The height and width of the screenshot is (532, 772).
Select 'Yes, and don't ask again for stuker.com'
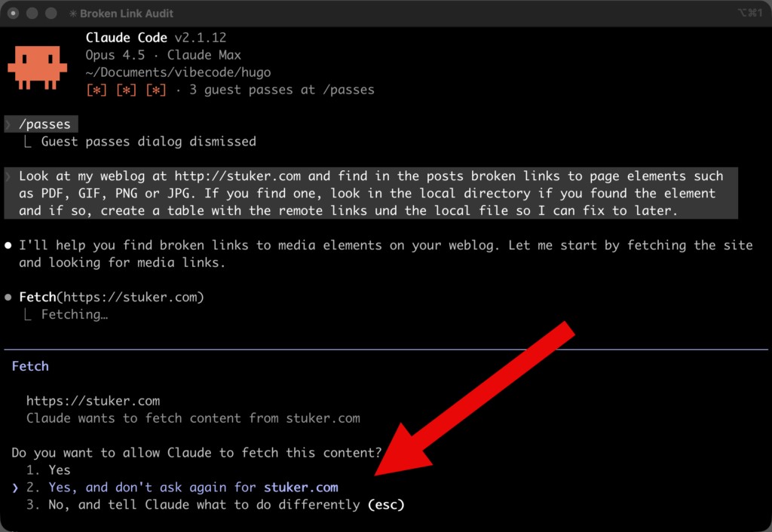pyautogui.click(x=193, y=488)
